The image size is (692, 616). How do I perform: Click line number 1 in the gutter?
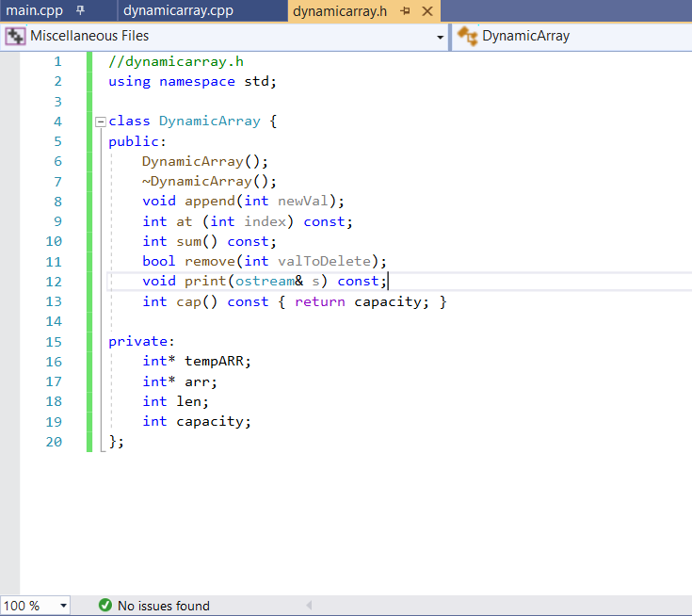click(57, 61)
